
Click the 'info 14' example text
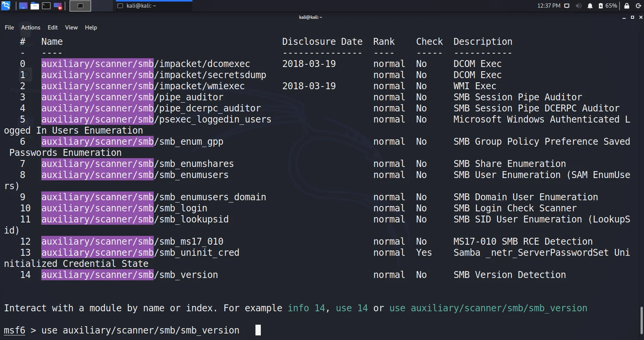(x=306, y=308)
